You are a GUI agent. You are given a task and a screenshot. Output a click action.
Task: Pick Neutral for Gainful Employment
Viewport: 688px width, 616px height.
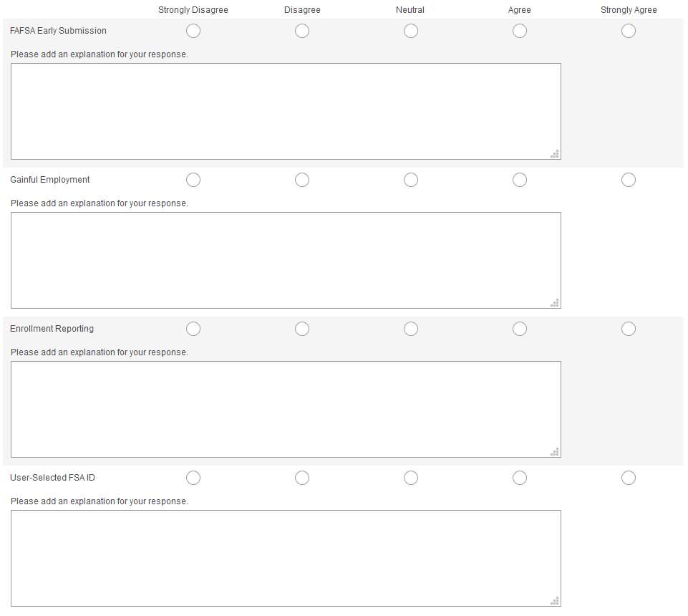point(411,180)
